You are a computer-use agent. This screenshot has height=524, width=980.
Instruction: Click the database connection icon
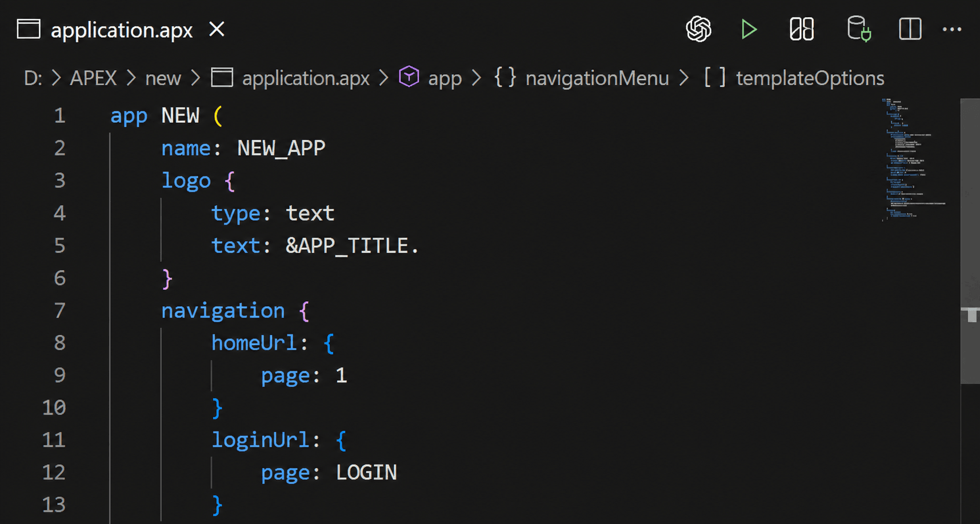pos(858,29)
